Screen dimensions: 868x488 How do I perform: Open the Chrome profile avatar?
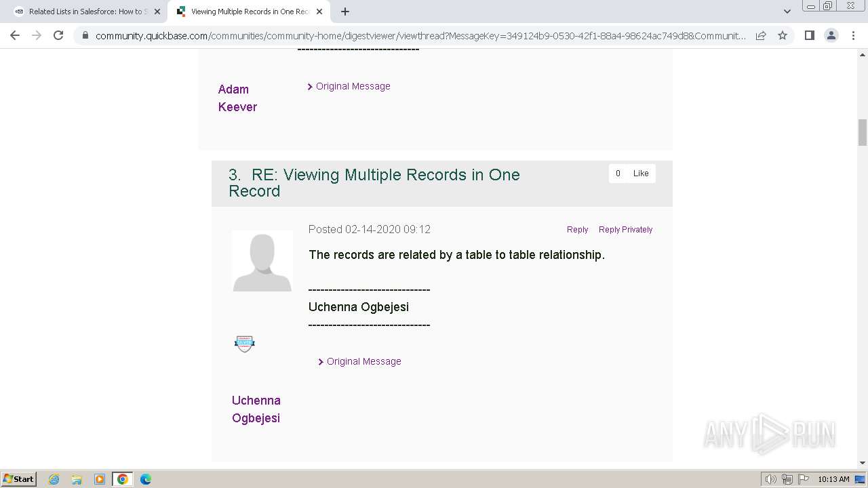(831, 35)
